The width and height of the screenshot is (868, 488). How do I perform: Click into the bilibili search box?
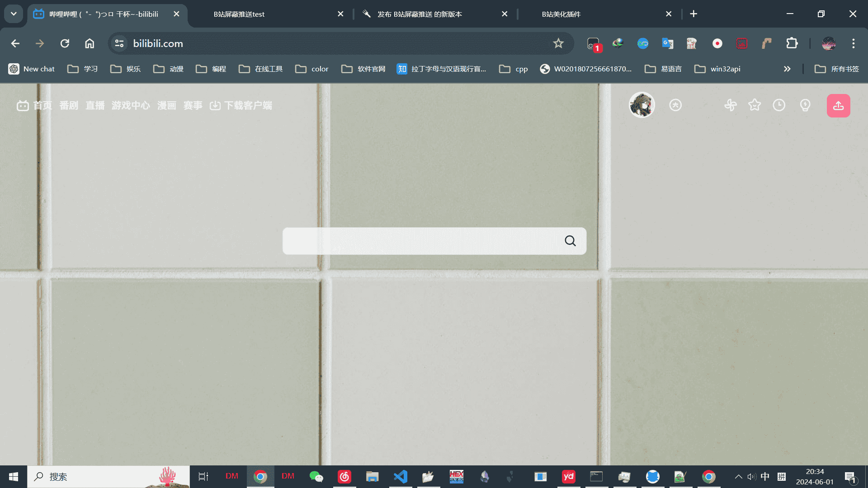pyautogui.click(x=420, y=241)
